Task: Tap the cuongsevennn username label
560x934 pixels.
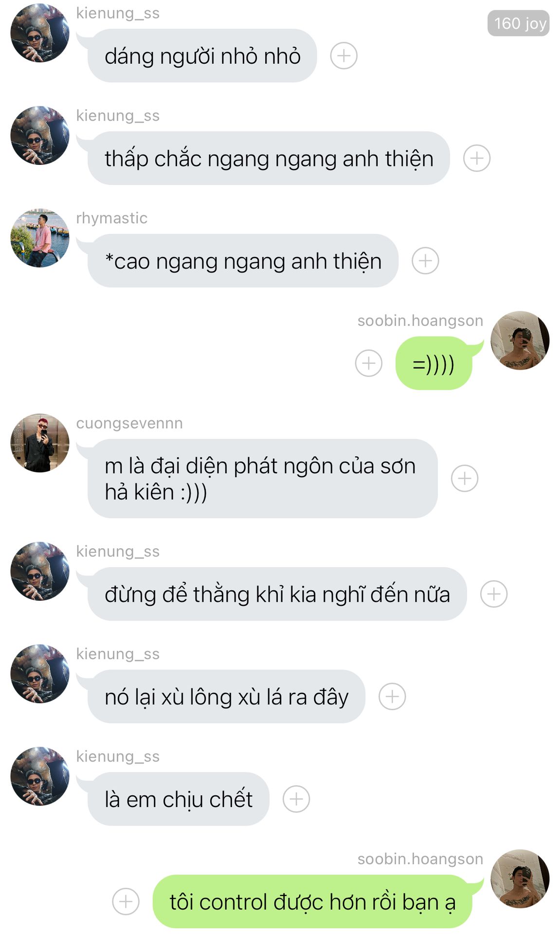Action: click(x=129, y=423)
